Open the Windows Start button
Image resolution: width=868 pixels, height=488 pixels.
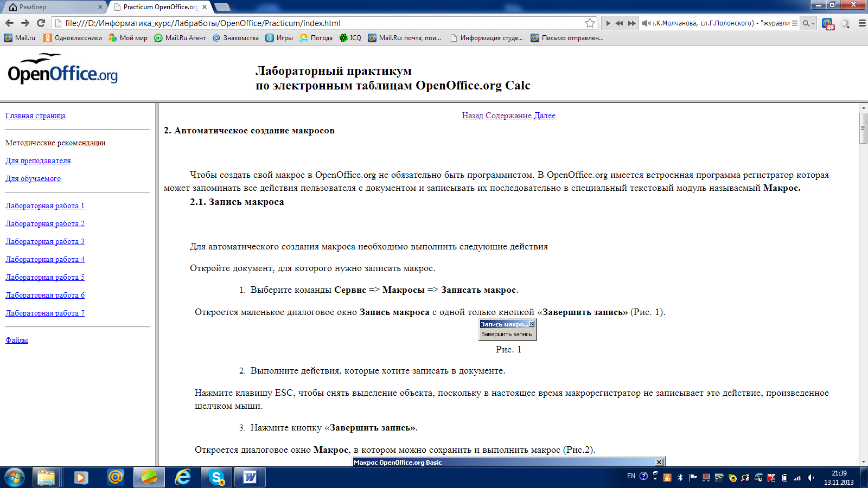coord(14,477)
